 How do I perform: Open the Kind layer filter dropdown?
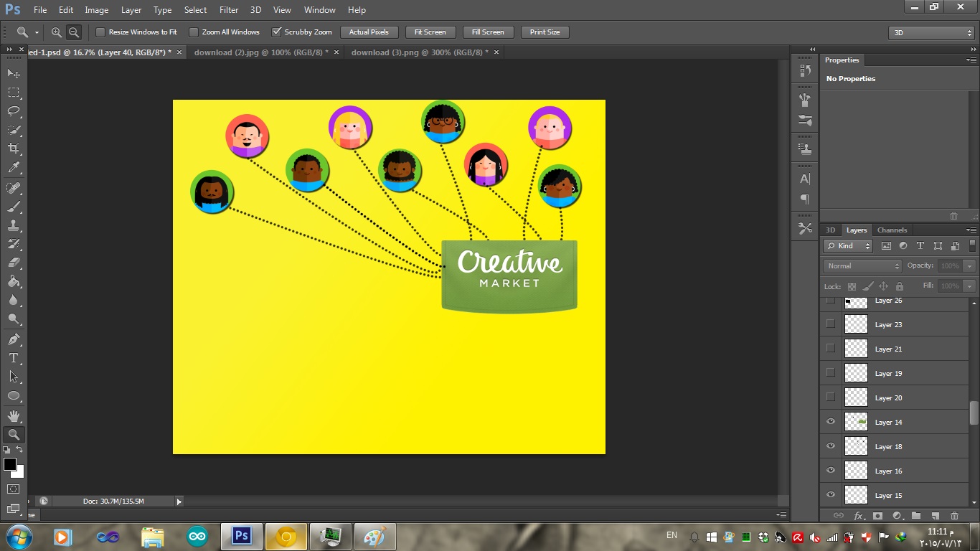click(847, 246)
